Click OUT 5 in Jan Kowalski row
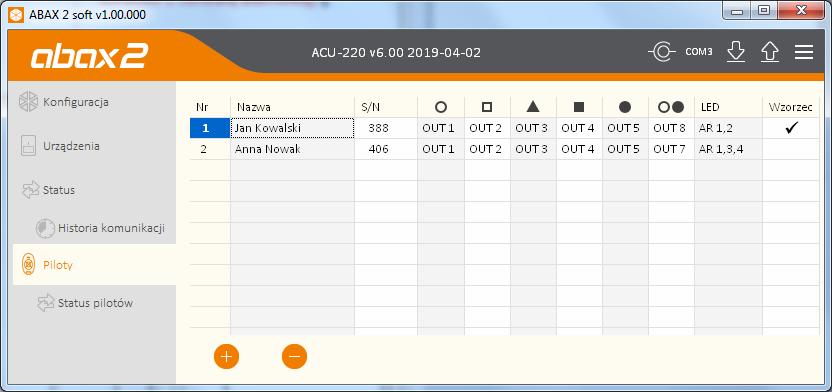Screen dimensions: 832x392 [x=625, y=128]
